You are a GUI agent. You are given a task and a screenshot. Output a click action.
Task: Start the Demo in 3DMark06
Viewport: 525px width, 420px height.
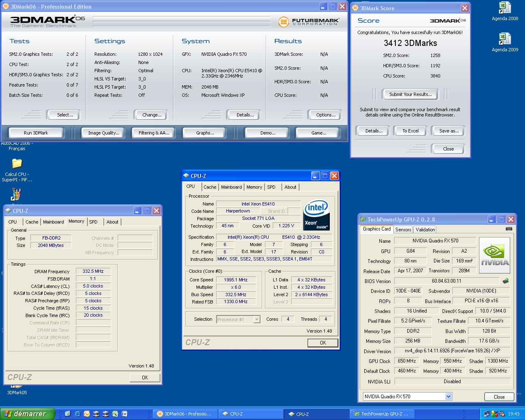pyautogui.click(x=268, y=133)
